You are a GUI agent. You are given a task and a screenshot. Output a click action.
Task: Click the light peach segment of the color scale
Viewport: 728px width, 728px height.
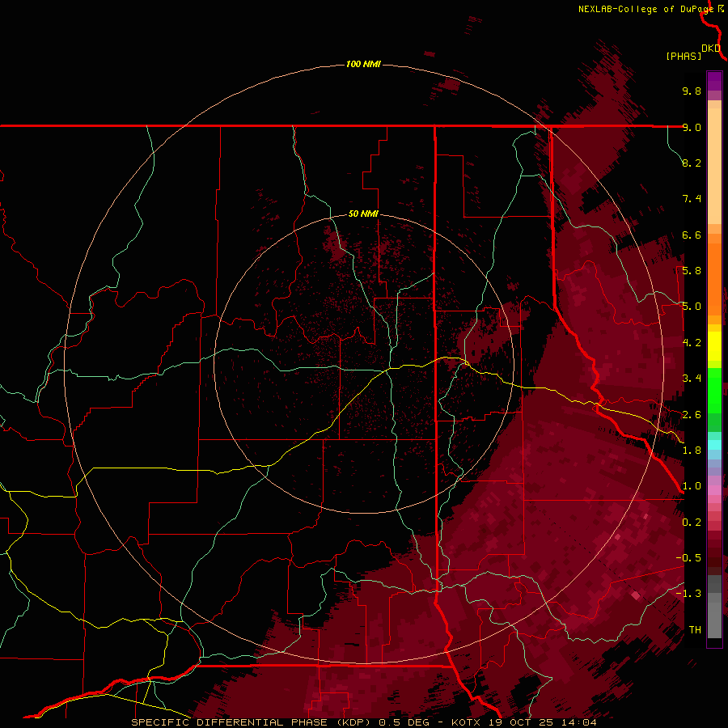tap(714, 166)
